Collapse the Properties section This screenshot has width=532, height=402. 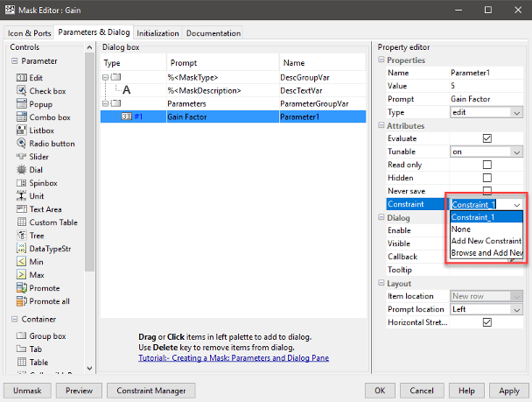tap(381, 60)
